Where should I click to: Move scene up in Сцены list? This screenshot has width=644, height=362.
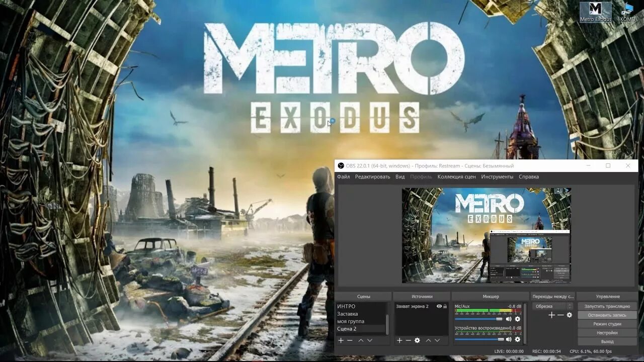(361, 340)
